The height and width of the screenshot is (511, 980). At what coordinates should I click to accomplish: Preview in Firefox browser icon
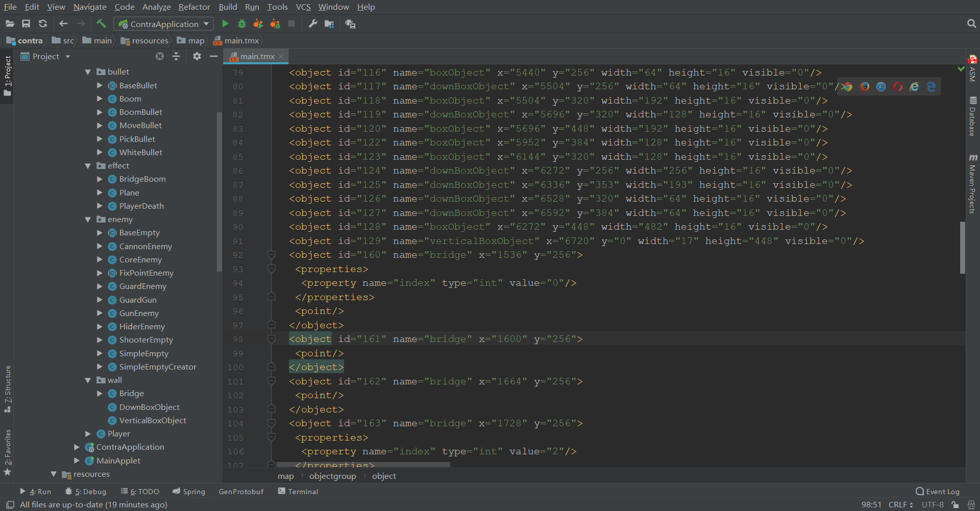click(x=865, y=87)
